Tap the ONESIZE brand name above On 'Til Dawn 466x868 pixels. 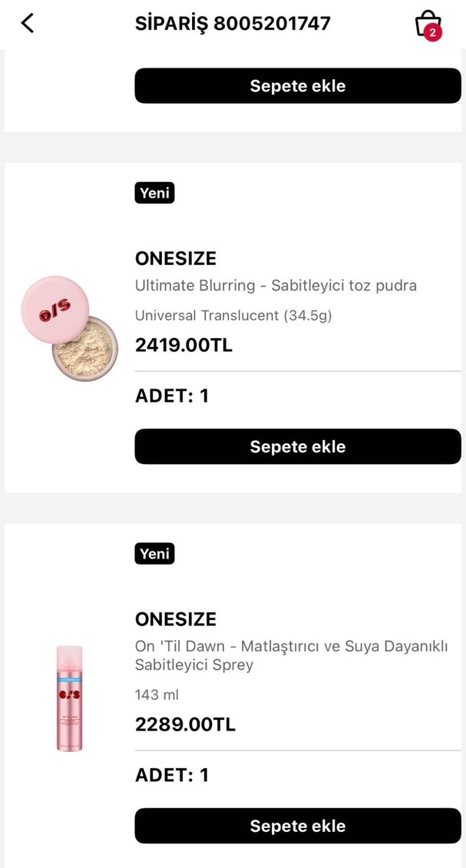176,619
